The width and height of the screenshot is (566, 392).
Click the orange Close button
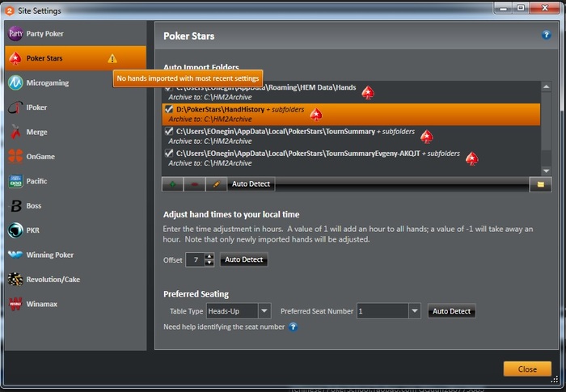[527, 369]
